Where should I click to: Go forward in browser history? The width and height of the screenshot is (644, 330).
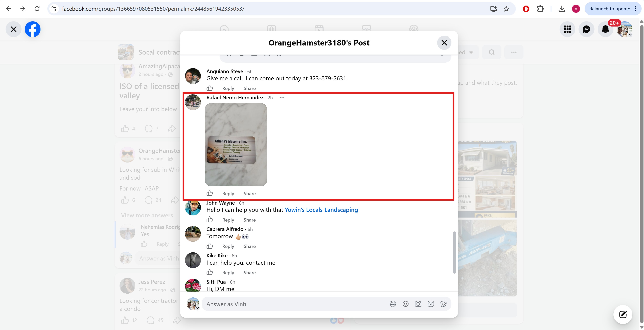point(23,9)
